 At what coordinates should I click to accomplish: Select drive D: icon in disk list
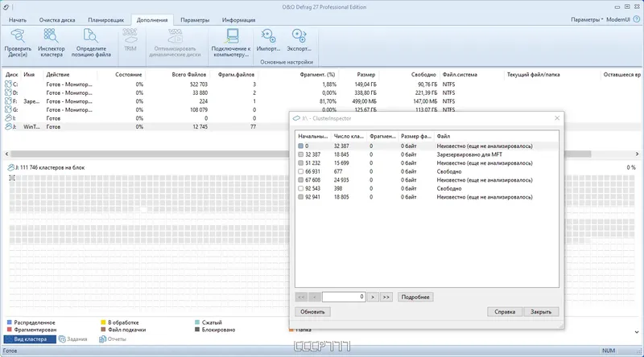coord(8,92)
